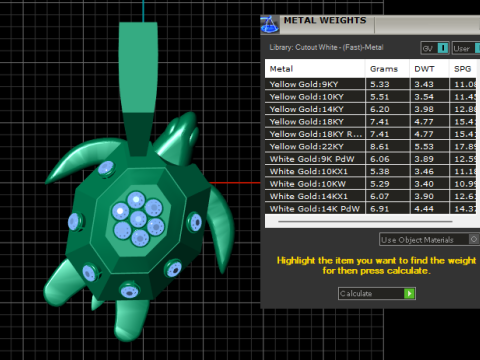Click the green arrow on the Calculate button
Image resolution: width=480 pixels, height=360 pixels.
point(409,294)
